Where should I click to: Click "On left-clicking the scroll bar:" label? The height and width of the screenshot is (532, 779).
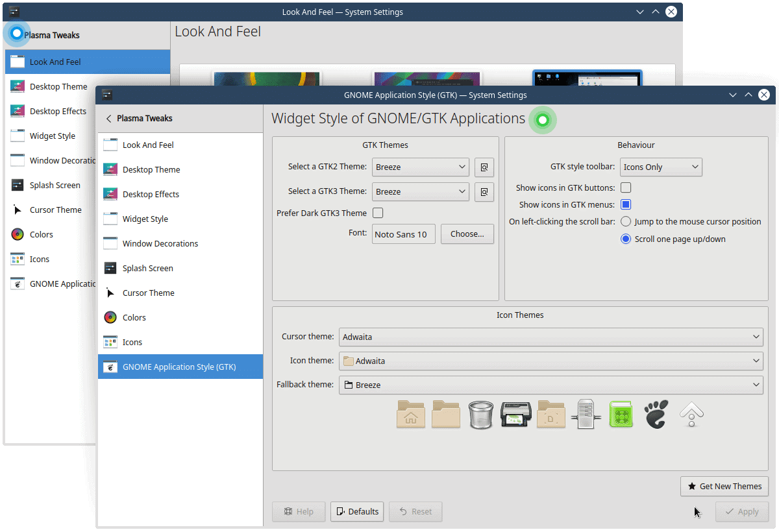coord(562,222)
